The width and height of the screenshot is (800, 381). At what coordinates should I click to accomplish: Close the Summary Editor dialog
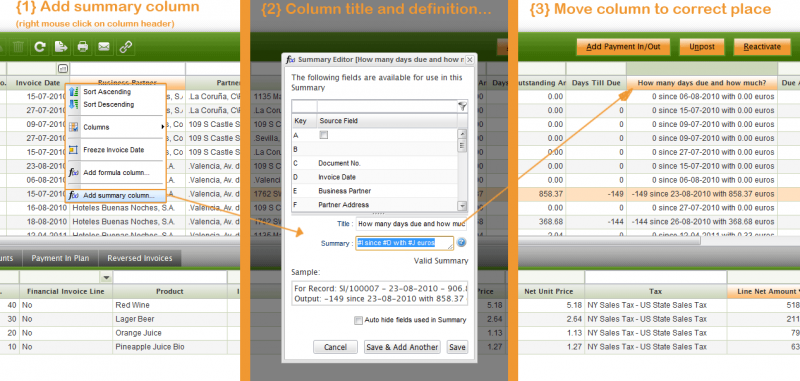(469, 60)
